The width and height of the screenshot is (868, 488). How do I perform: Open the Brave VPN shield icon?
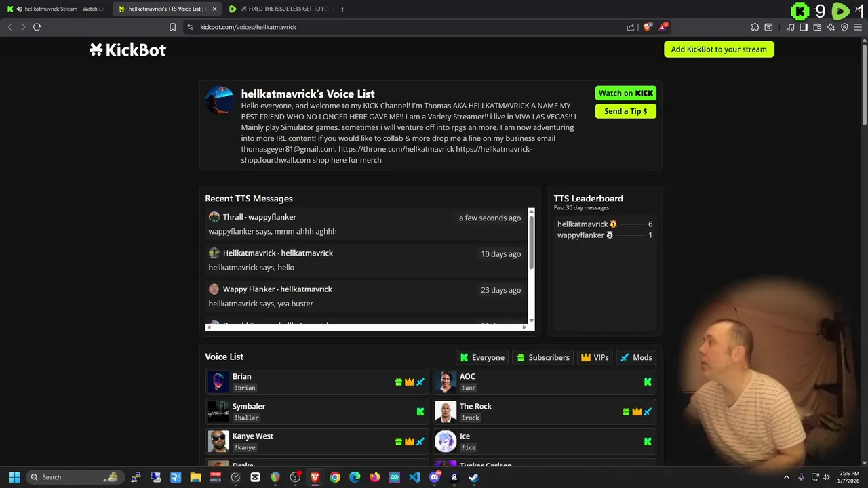click(x=844, y=27)
